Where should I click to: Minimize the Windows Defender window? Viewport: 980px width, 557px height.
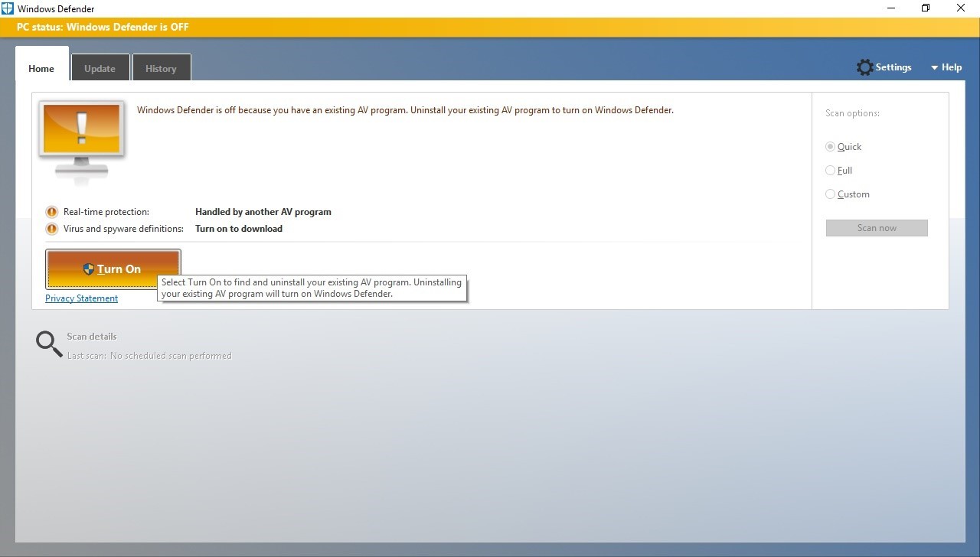(890, 8)
